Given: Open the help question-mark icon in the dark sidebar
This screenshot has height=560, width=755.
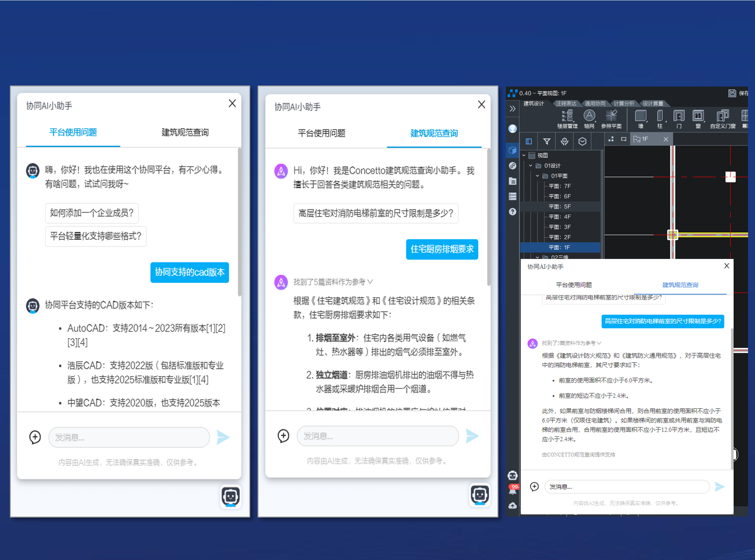Looking at the screenshot, I should (x=513, y=212).
